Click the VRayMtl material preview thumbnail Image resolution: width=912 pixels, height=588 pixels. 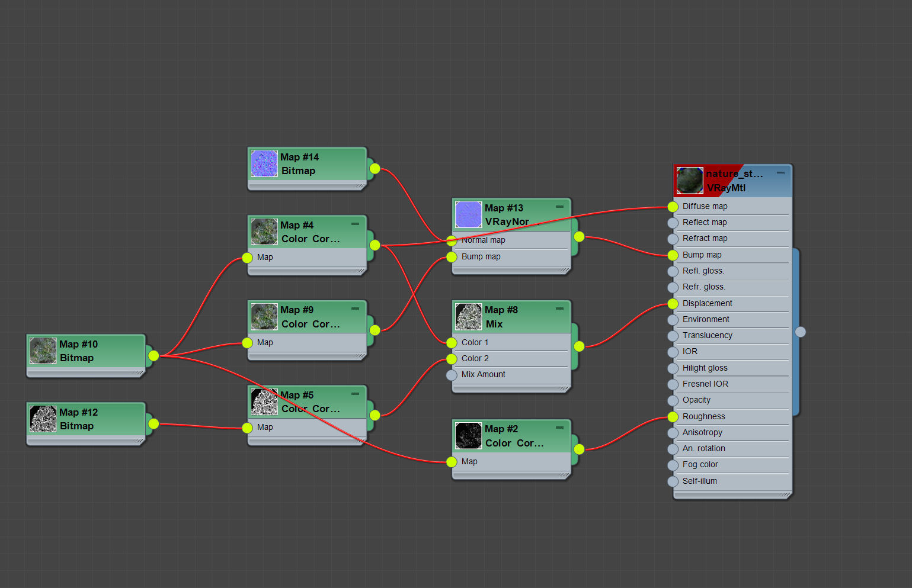(690, 180)
